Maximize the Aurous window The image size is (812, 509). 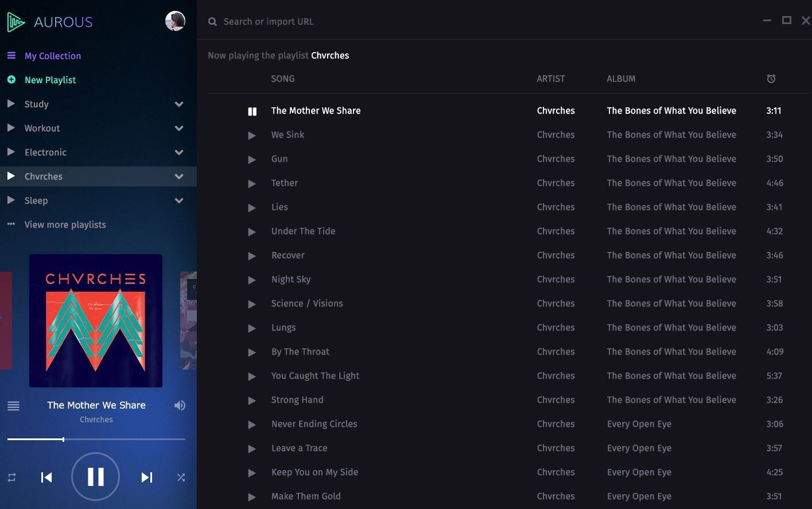point(787,21)
